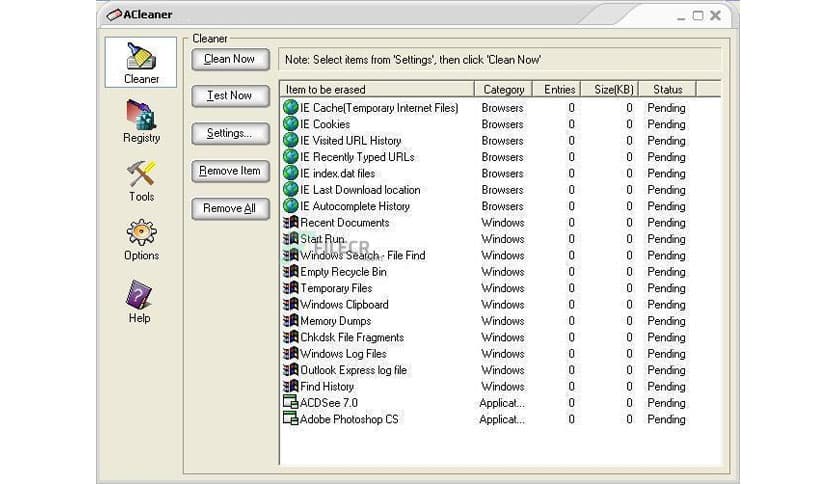836x484 pixels.
Task: Click Windows flag icon of Outlook Express log file
Action: pyautogui.click(x=291, y=370)
